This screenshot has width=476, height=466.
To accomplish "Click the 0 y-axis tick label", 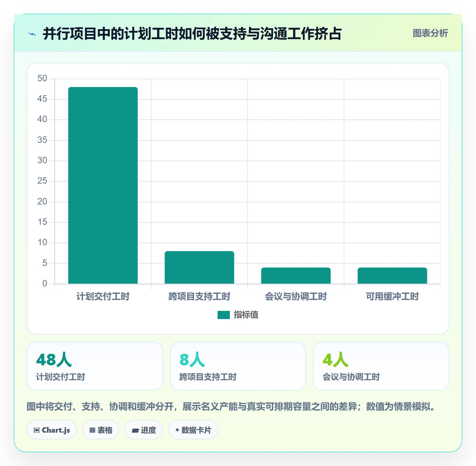I will click(x=45, y=284).
